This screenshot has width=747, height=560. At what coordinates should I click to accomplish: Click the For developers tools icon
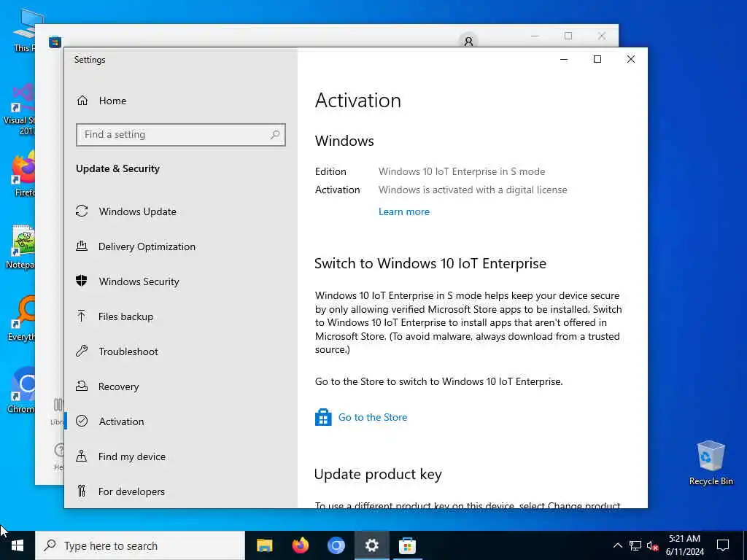[x=82, y=491]
